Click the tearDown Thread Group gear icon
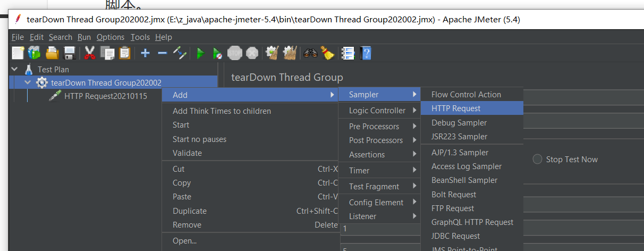The width and height of the screenshot is (644, 251). click(41, 82)
